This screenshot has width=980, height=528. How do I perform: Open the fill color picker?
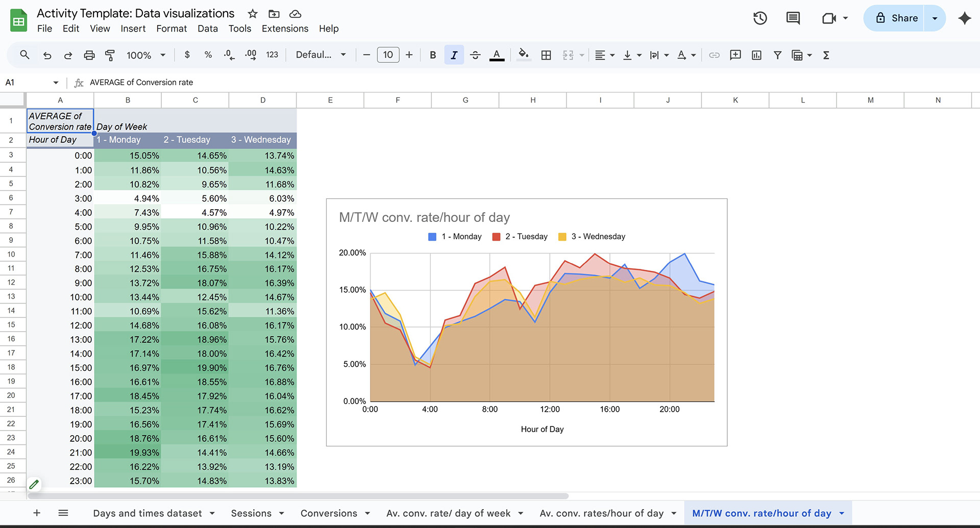pyautogui.click(x=523, y=55)
